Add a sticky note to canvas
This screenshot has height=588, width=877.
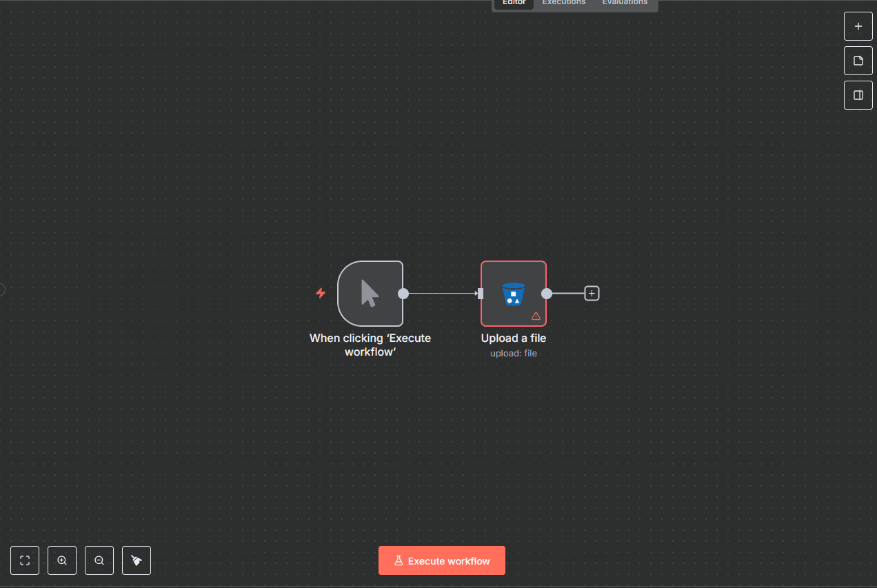(x=858, y=61)
